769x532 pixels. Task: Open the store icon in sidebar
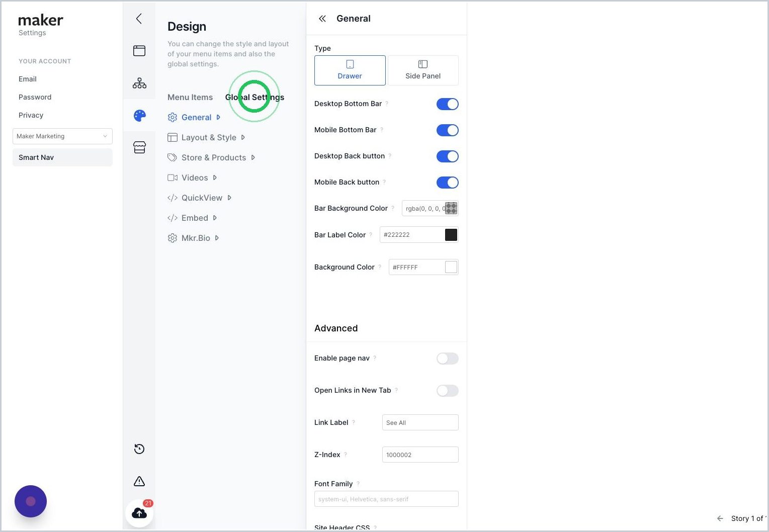[139, 147]
